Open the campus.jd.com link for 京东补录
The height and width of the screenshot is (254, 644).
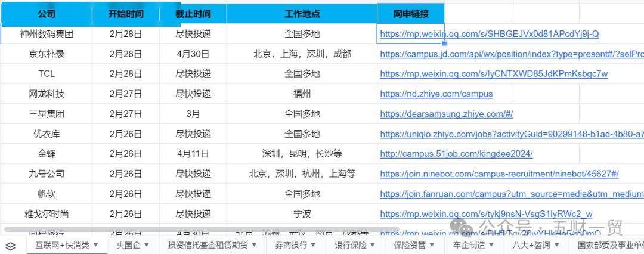pyautogui.click(x=512, y=54)
